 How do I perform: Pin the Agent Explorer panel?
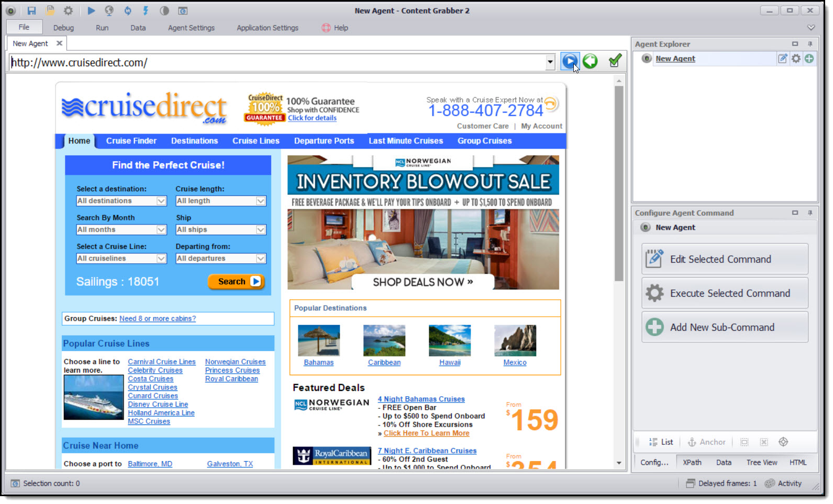(x=810, y=44)
